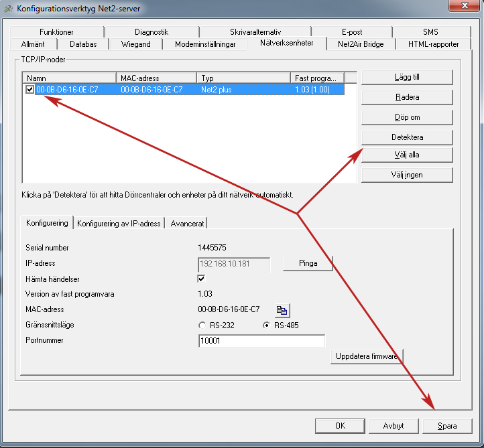Sort by the Namn column header
This screenshot has width=484, height=448.
coord(70,78)
